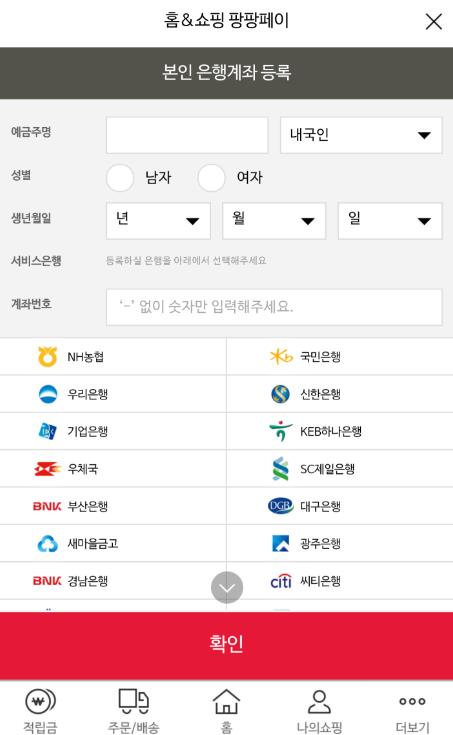The image size is (453, 735).
Task: Expand bank list with down-chevron button
Action: tap(227, 587)
